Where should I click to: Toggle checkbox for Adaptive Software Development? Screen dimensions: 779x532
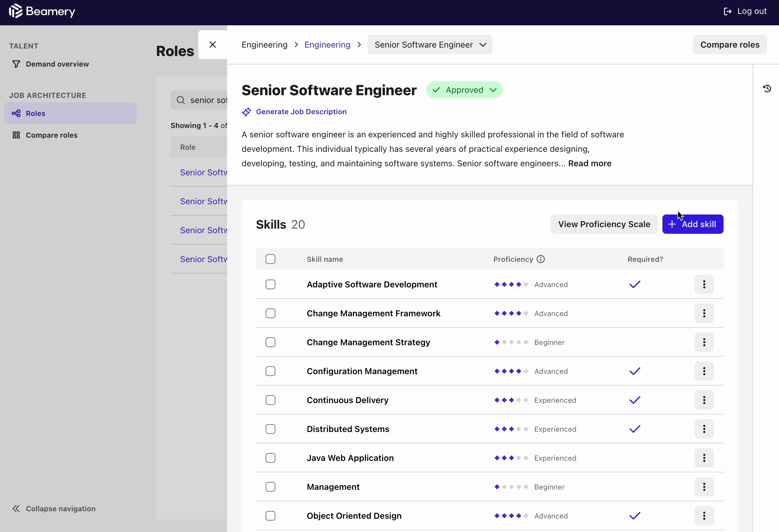point(271,284)
